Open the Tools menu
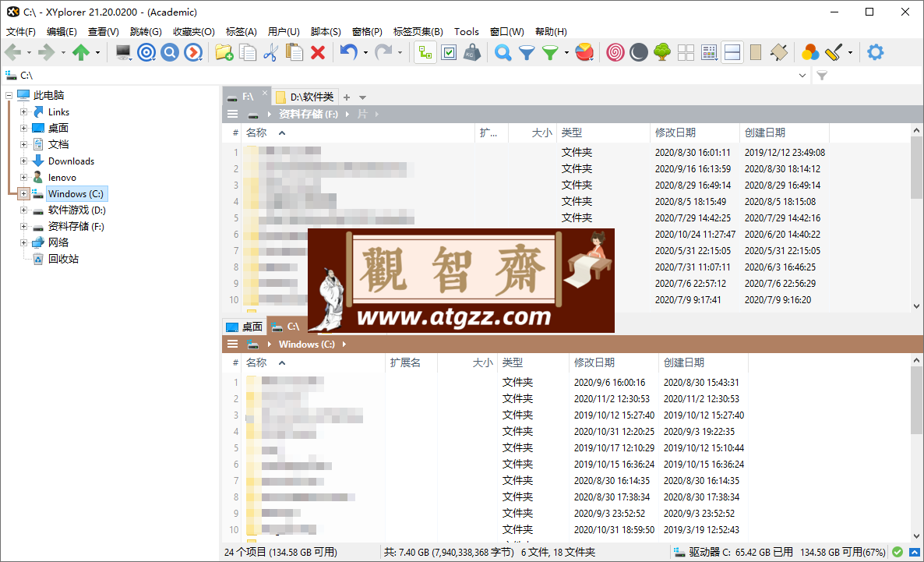 (x=466, y=32)
